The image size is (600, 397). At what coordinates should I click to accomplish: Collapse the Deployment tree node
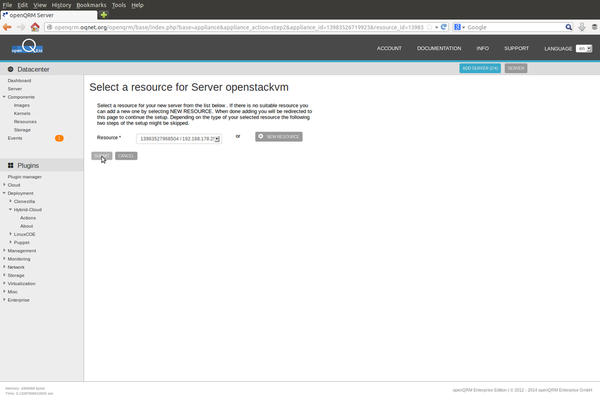click(x=4, y=193)
